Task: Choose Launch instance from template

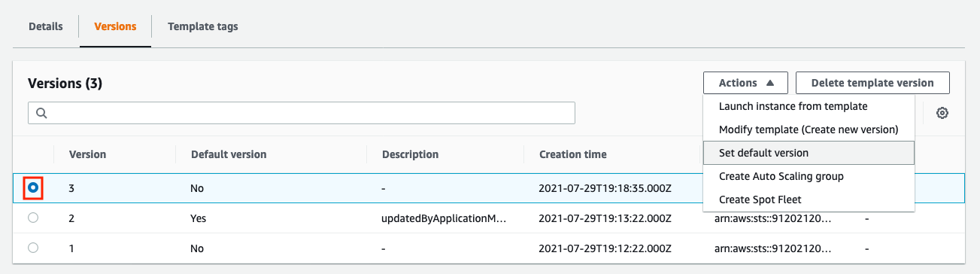Action: tap(809, 106)
